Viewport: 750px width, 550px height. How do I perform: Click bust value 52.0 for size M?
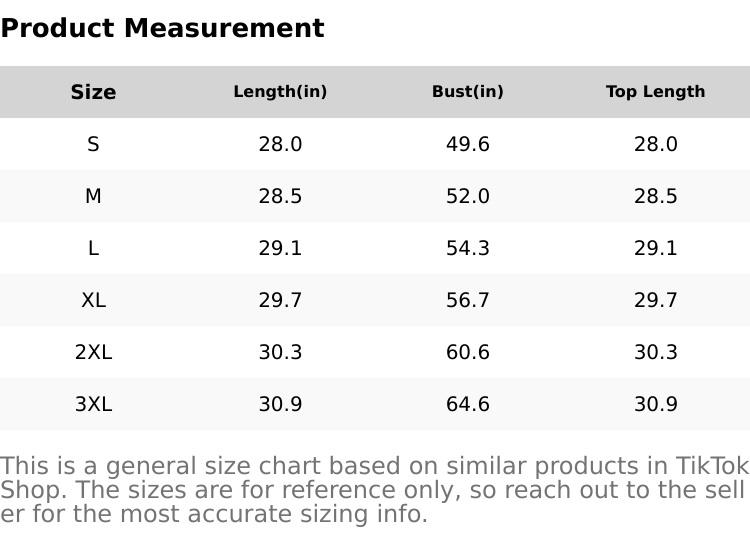point(467,196)
